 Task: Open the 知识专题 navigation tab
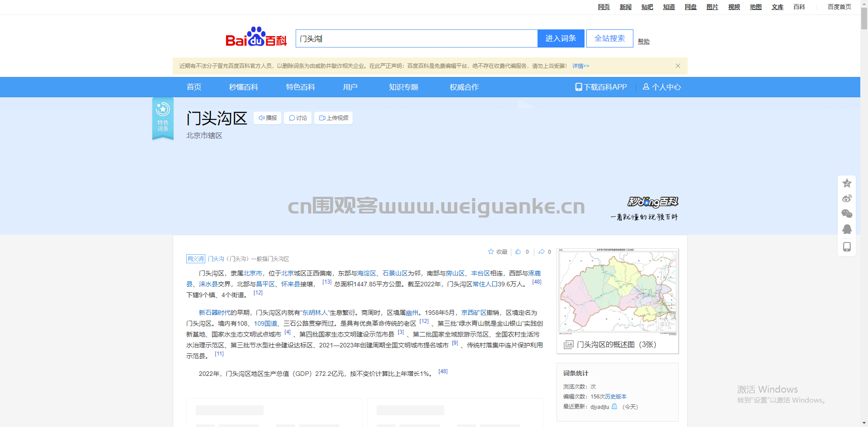tap(403, 87)
